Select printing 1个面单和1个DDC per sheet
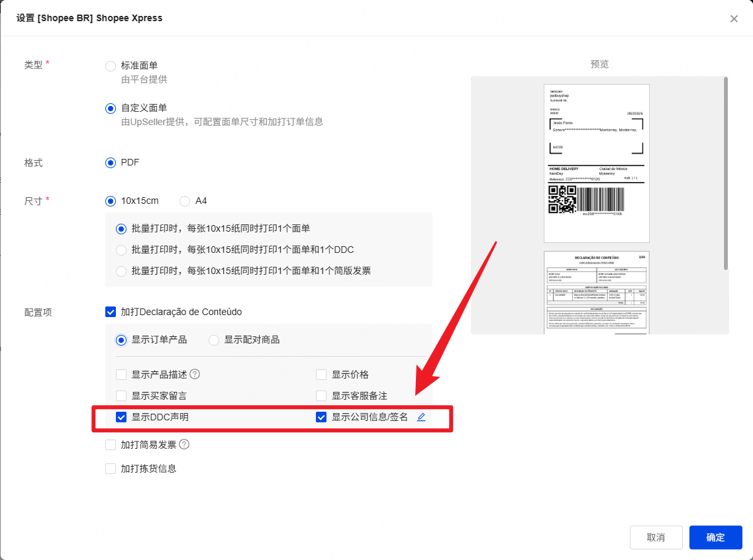 [121, 250]
